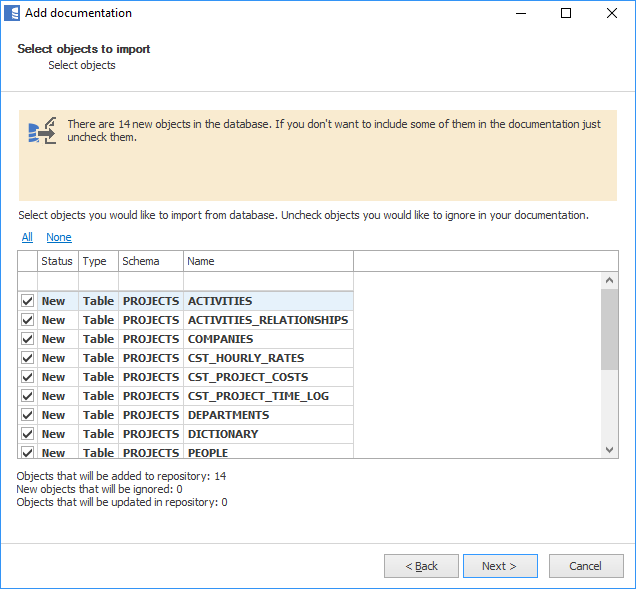636x589 pixels.
Task: Click the Name column header
Action: tap(267, 261)
